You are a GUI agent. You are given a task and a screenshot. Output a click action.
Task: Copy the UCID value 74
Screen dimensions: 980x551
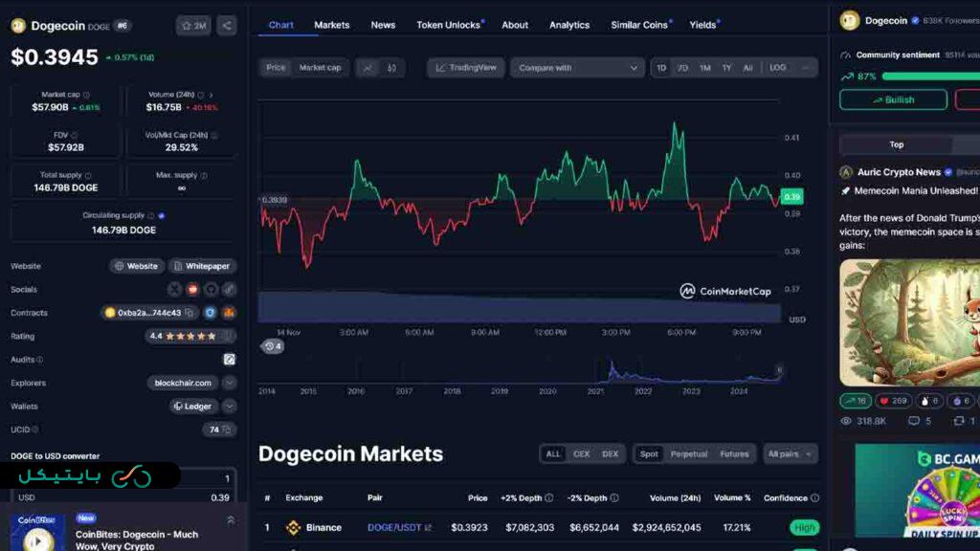pos(227,430)
